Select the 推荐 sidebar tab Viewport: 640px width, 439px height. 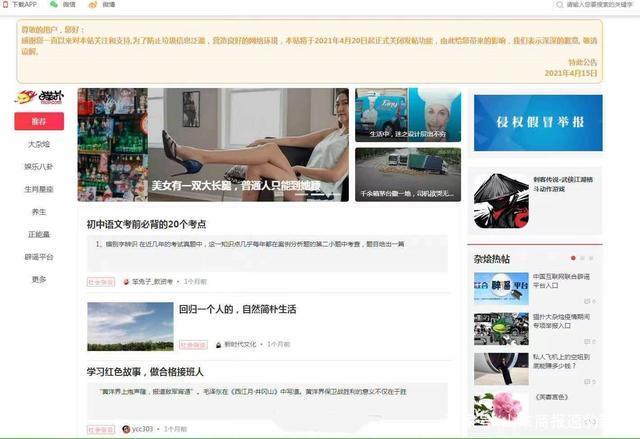(x=39, y=121)
